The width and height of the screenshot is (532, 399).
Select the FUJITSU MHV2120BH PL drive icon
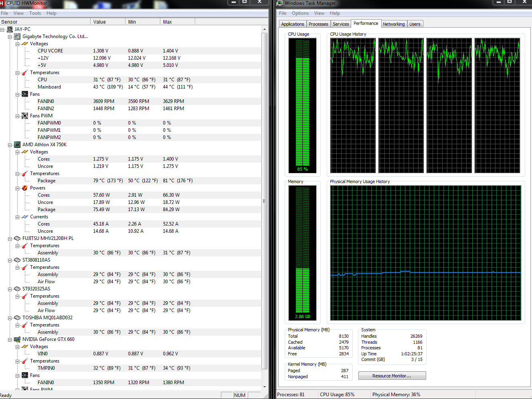pos(17,238)
